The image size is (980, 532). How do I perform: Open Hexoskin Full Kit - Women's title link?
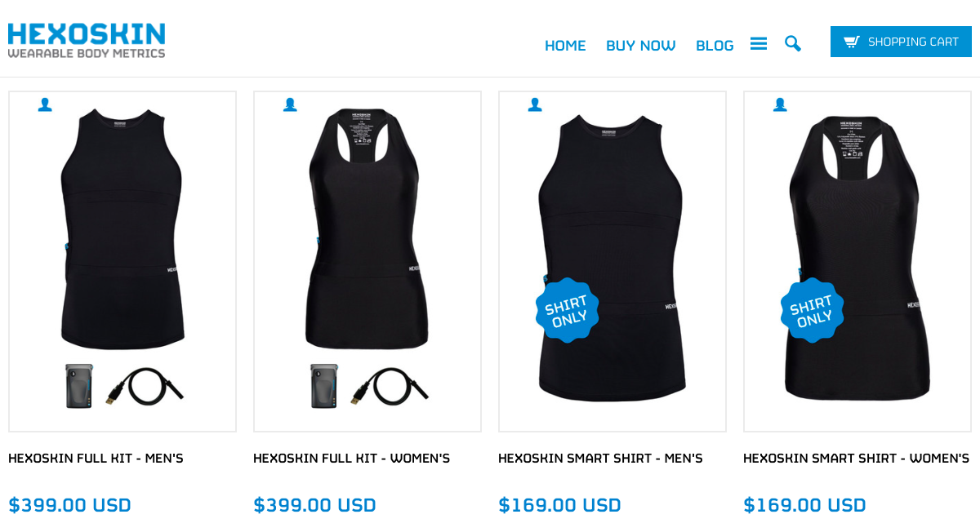point(351,459)
